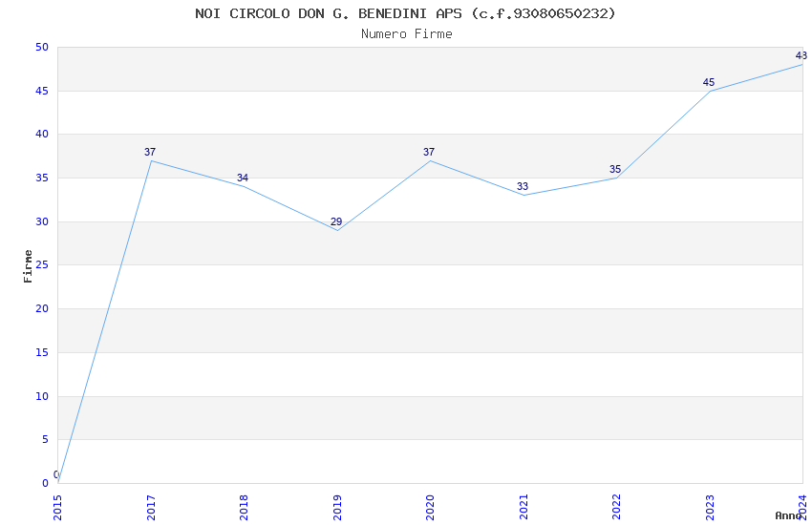Click the 37 data label above 2020
This screenshot has height=525, width=812.
(x=429, y=152)
